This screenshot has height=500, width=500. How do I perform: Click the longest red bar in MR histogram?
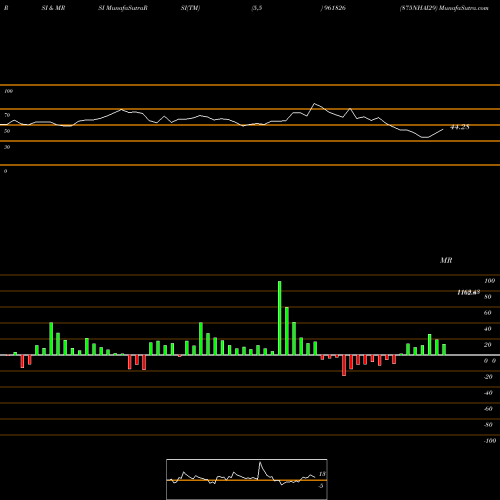coord(344,365)
